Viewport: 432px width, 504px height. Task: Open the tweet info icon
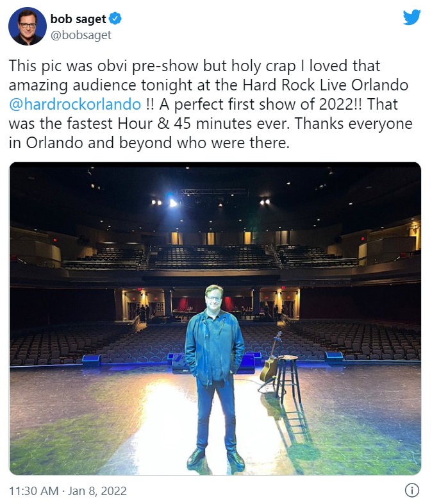[x=411, y=491]
